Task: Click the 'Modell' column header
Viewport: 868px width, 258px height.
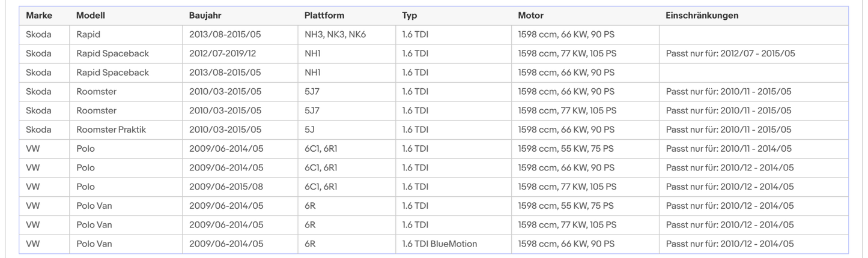Action: (91, 16)
